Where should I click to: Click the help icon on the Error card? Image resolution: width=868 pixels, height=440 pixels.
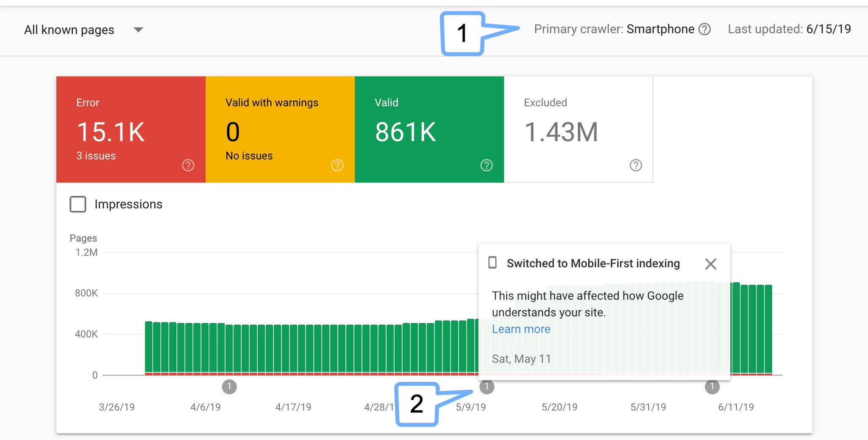(x=188, y=165)
